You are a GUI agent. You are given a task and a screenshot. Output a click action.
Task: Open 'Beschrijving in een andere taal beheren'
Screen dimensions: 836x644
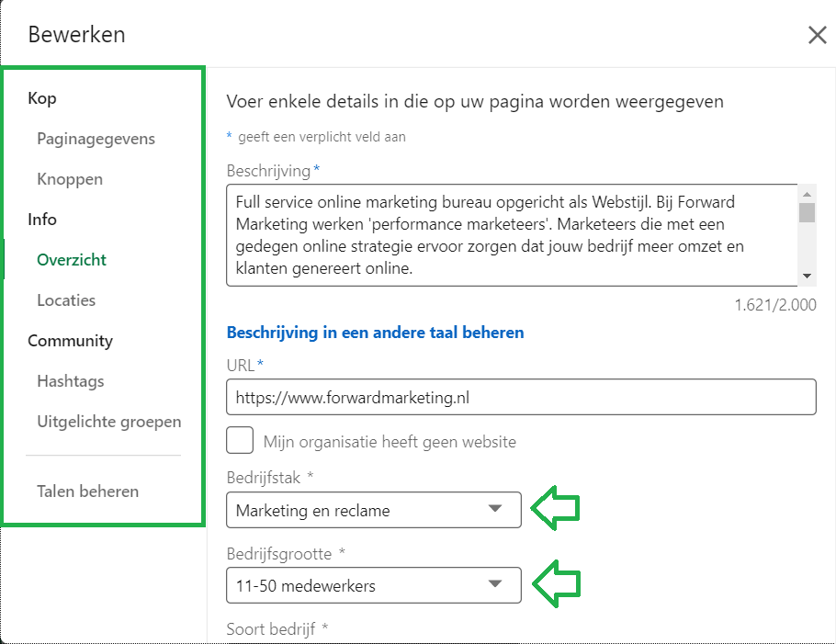click(377, 333)
